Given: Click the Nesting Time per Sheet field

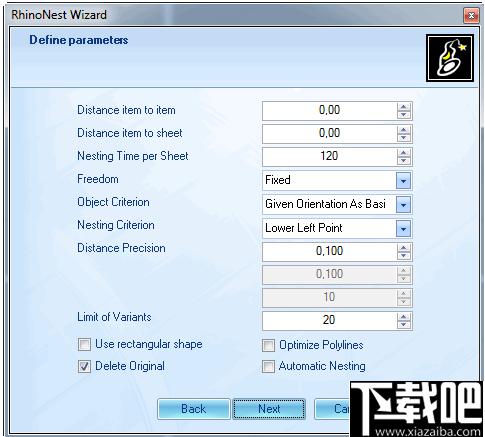Looking at the screenshot, I should (330, 157).
